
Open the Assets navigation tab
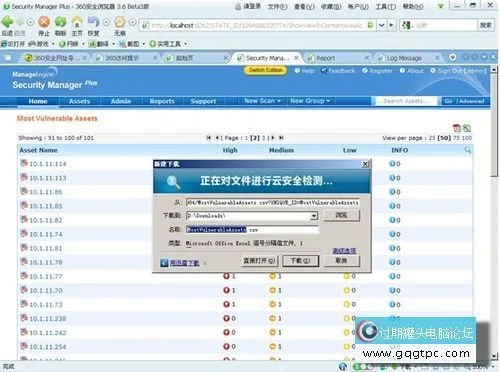click(x=79, y=101)
